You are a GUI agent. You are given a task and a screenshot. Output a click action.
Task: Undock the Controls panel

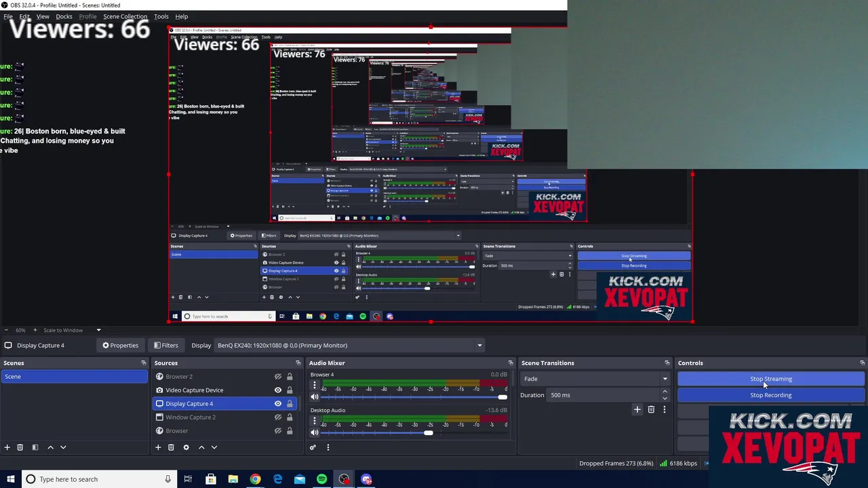[x=862, y=363]
